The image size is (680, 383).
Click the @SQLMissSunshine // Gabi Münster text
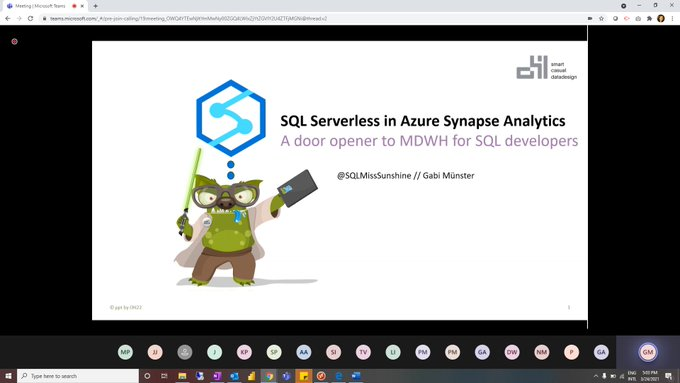point(405,176)
